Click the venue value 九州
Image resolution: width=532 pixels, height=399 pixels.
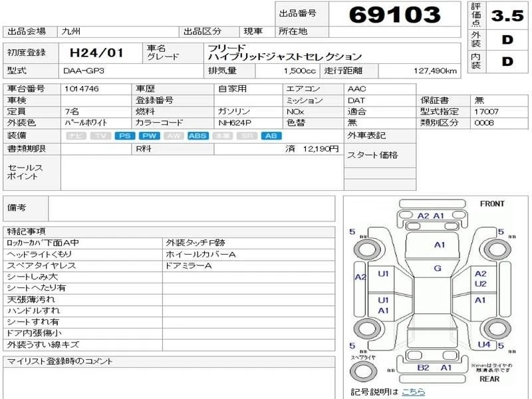pyautogui.click(x=71, y=31)
